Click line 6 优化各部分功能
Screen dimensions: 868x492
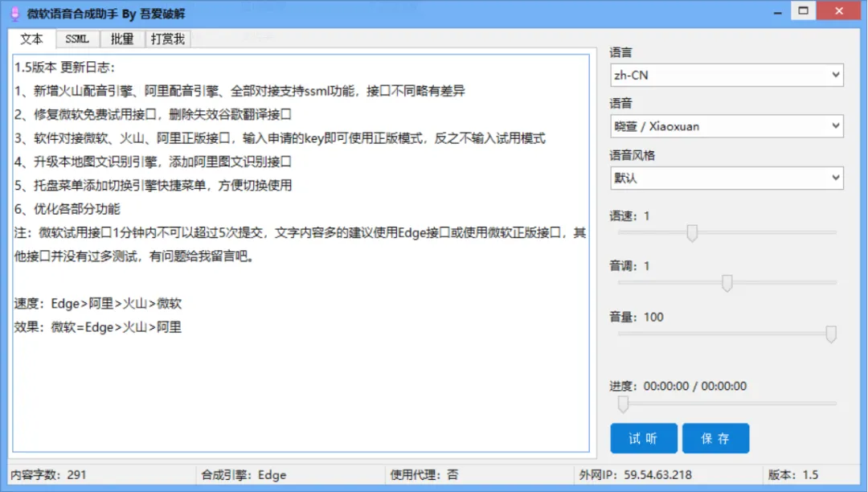pos(68,209)
